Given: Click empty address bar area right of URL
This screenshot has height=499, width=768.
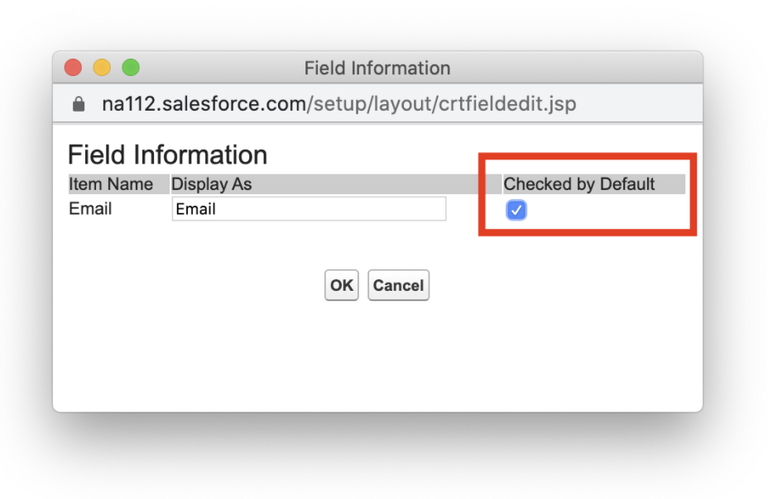Looking at the screenshot, I should 637,104.
